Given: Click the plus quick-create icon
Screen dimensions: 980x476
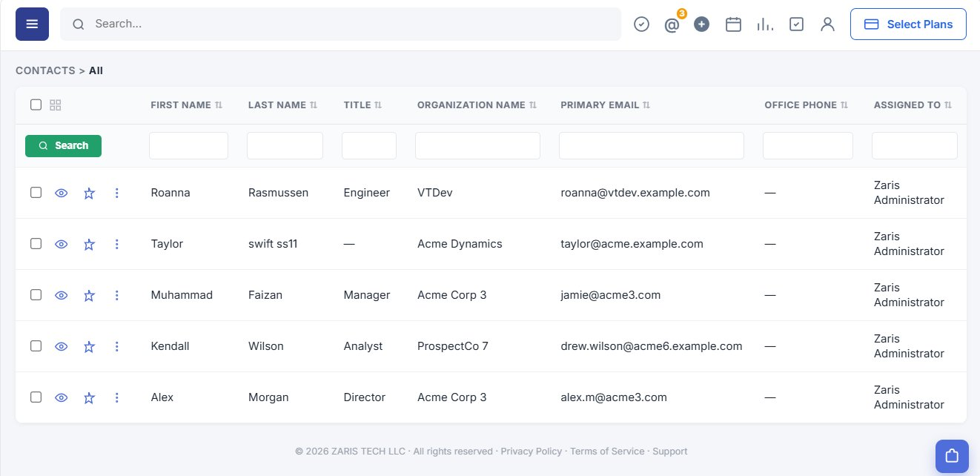Looking at the screenshot, I should click(702, 24).
